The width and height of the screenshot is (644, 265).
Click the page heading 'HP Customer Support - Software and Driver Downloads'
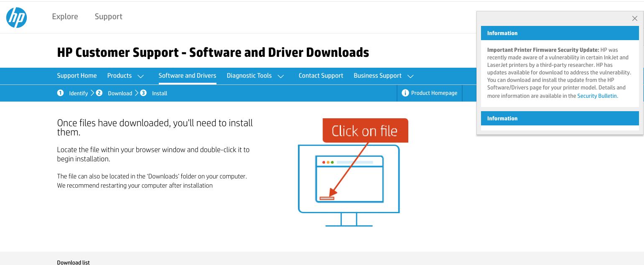tap(213, 53)
